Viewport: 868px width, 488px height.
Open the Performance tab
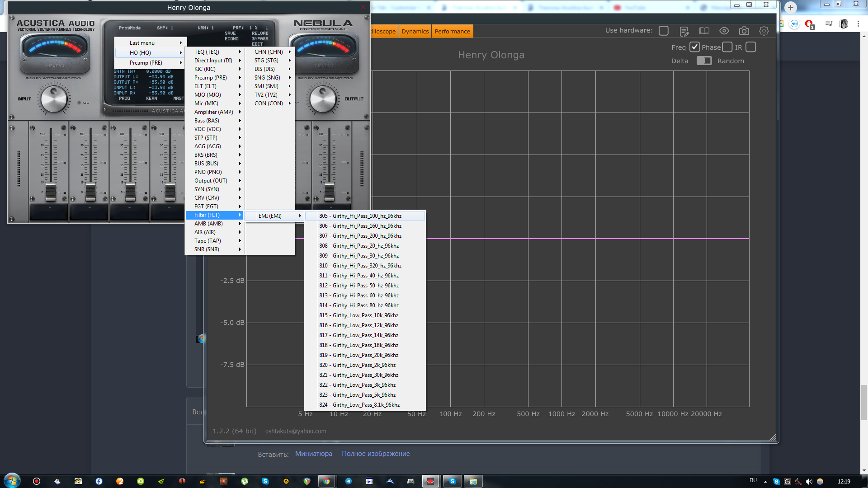pyautogui.click(x=452, y=31)
